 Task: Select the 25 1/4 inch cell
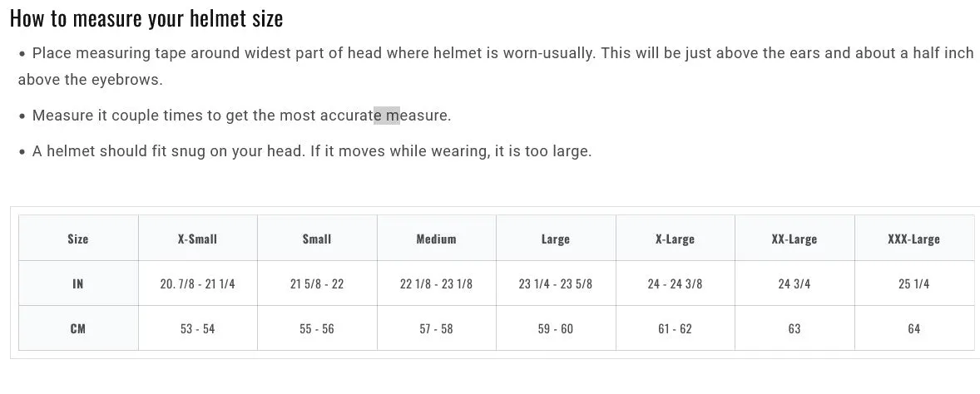tap(913, 283)
